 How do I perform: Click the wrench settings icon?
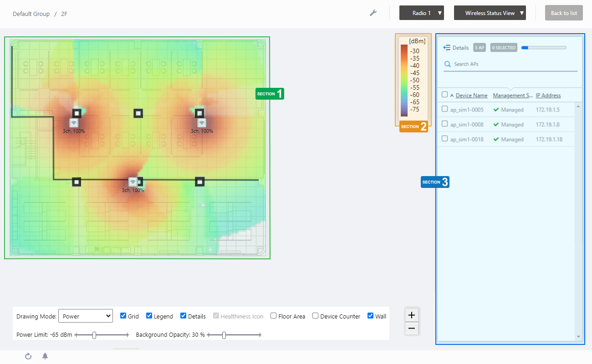[373, 13]
